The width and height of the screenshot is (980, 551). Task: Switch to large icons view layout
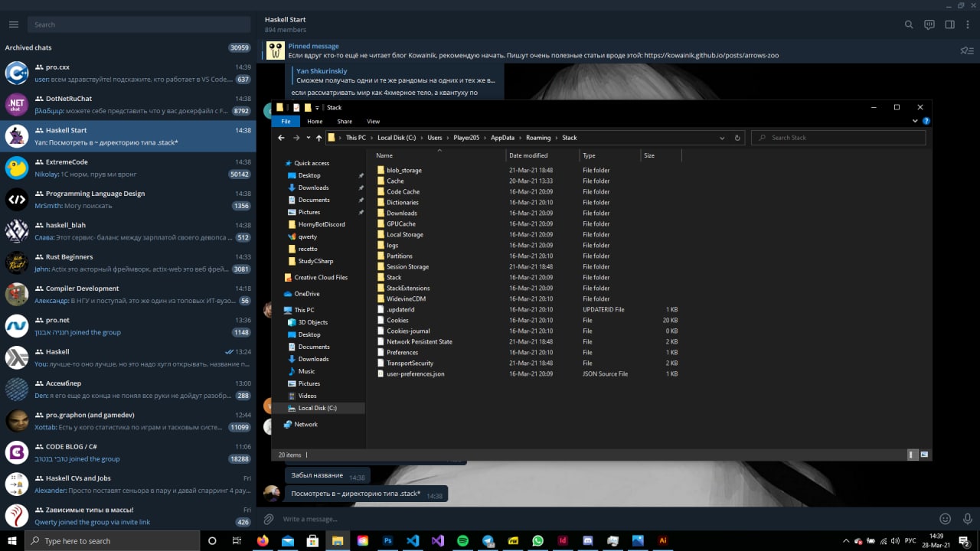(924, 455)
